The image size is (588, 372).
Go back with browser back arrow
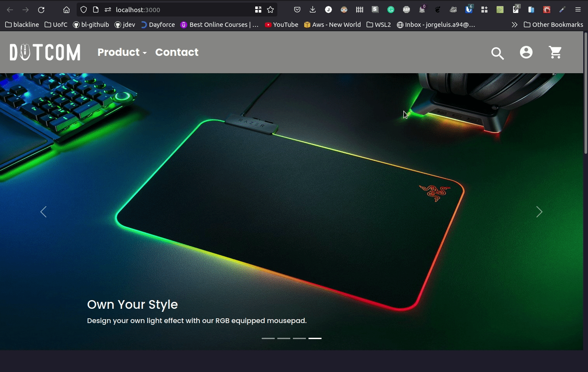(10, 10)
